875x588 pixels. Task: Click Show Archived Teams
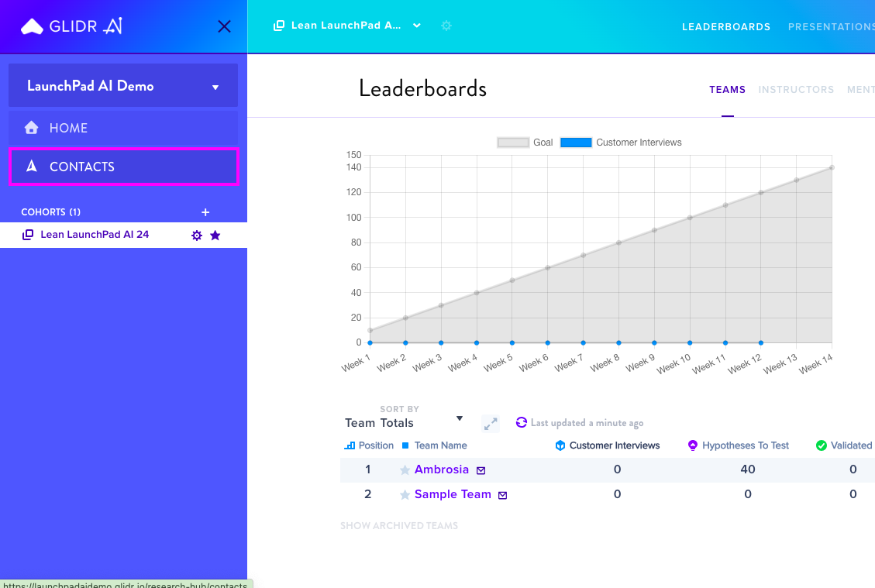pyautogui.click(x=399, y=526)
